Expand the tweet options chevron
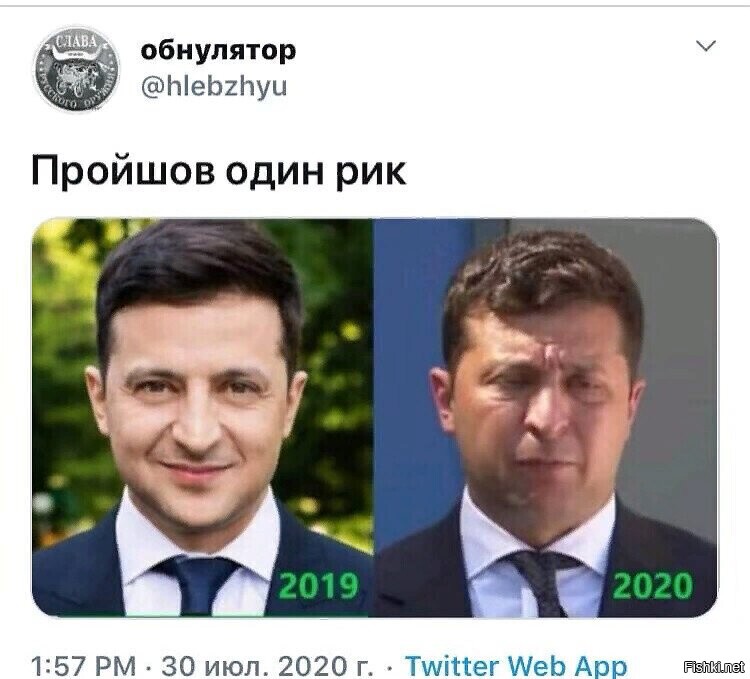The image size is (750, 679). (x=706, y=46)
